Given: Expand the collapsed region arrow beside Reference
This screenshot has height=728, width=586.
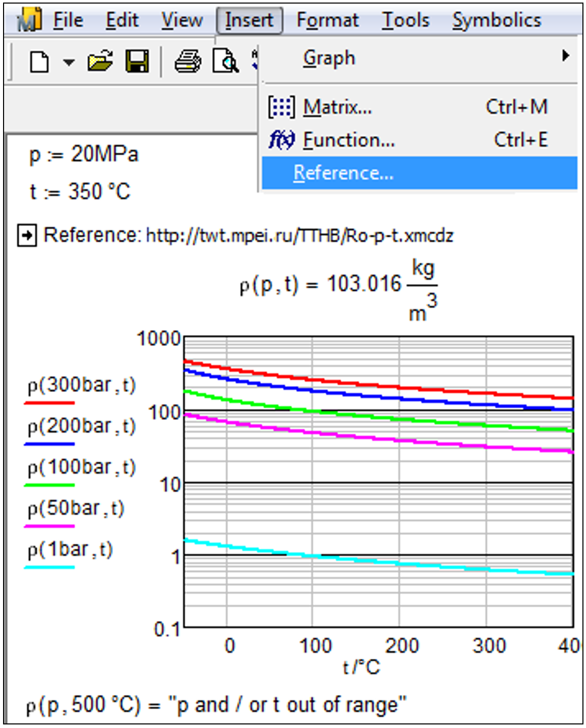Looking at the screenshot, I should (27, 234).
